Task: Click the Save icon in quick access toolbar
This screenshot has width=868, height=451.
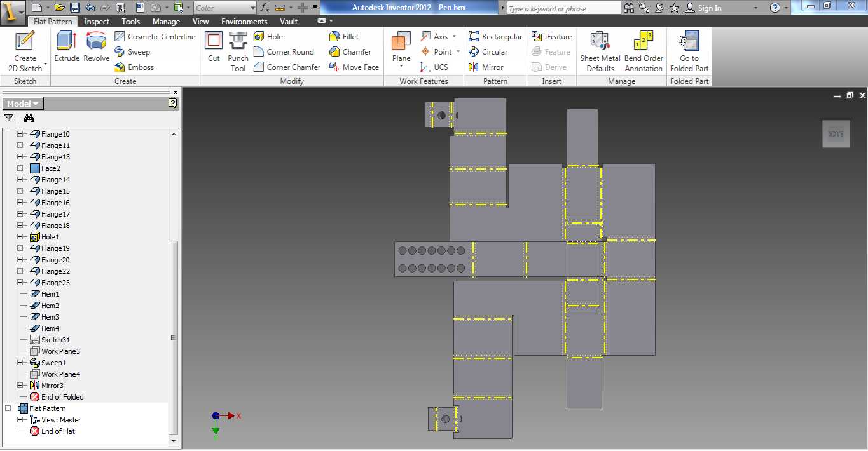Action: coord(74,8)
